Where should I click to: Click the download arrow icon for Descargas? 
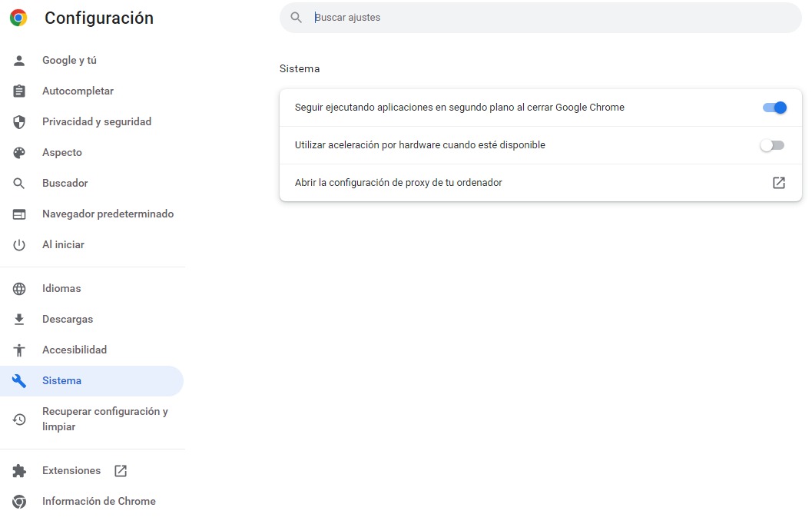click(x=19, y=320)
